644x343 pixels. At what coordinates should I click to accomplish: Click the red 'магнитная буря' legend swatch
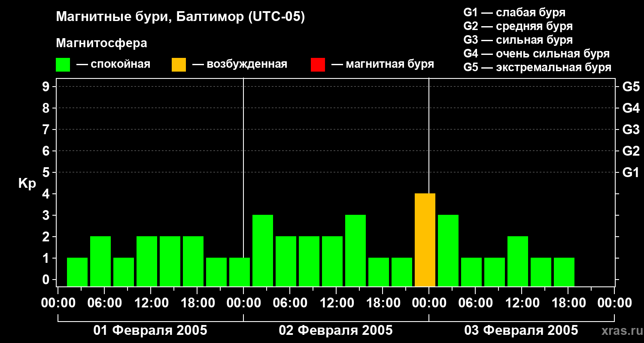click(318, 65)
